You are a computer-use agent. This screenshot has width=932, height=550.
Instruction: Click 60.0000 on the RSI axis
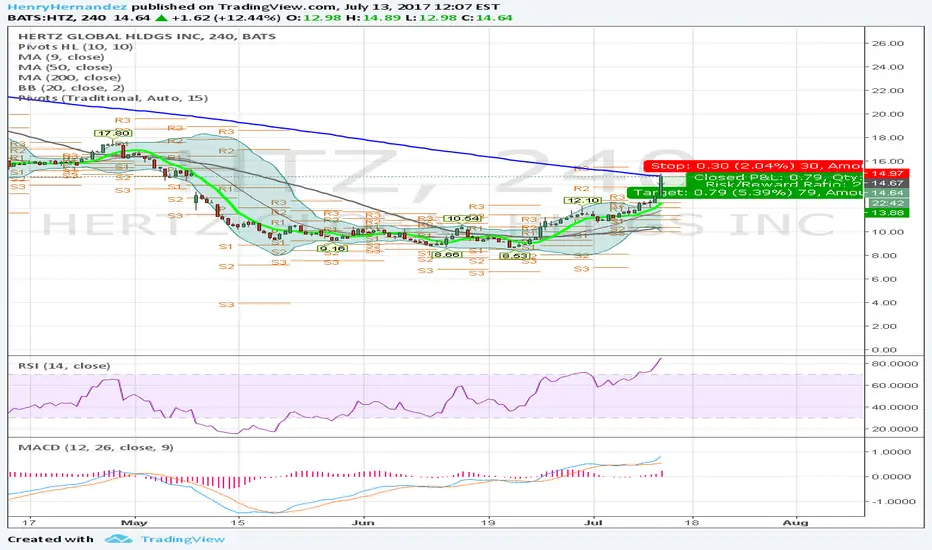point(895,385)
